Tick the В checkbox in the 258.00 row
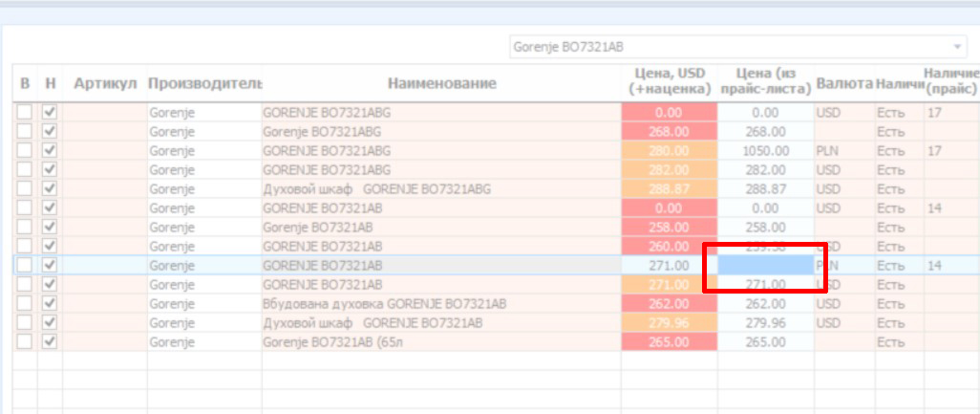The height and width of the screenshot is (414, 980). click(x=24, y=227)
